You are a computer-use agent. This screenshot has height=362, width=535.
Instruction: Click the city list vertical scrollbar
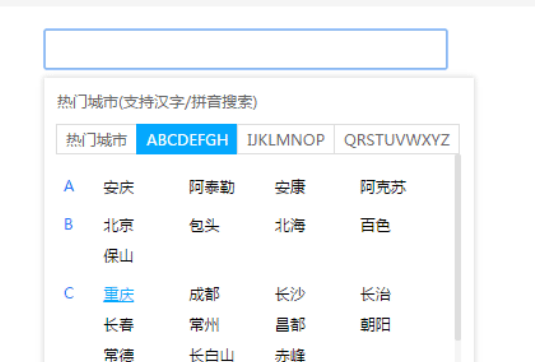(x=458, y=247)
